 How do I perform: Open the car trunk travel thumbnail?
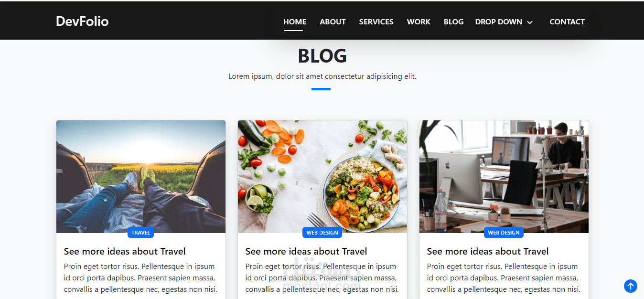141,177
